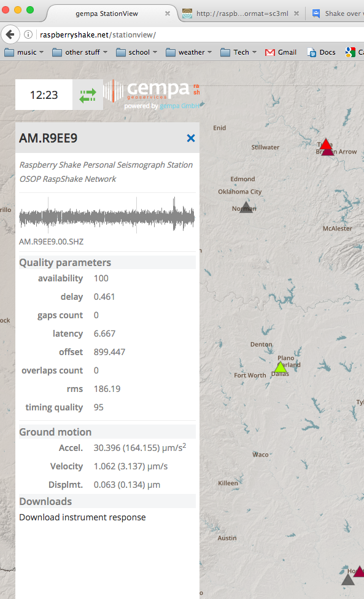Click the gempa geoservices logo
This screenshot has width=364, height=599.
[x=152, y=91]
